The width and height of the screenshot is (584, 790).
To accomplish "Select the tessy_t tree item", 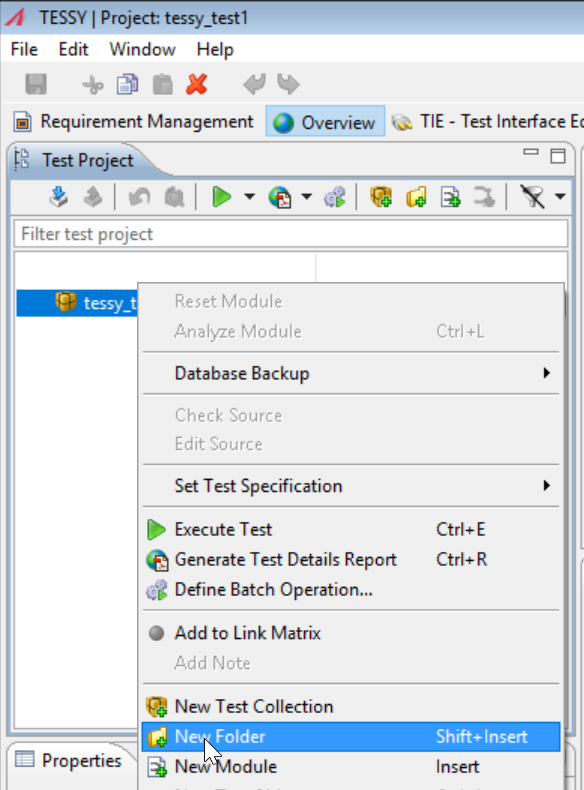I will [77, 303].
